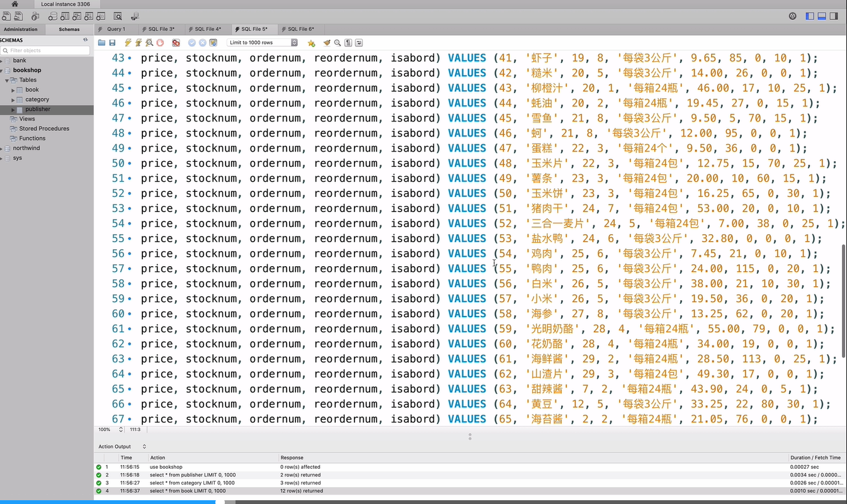The height and width of the screenshot is (504, 847).
Task: Expand the book table node
Action: click(x=13, y=90)
